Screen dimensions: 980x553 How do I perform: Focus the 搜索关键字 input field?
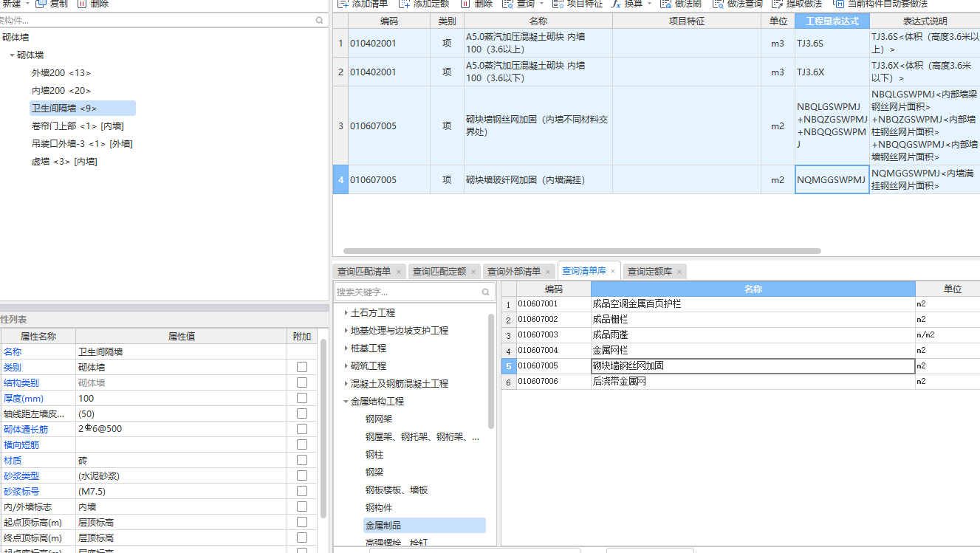(x=407, y=292)
